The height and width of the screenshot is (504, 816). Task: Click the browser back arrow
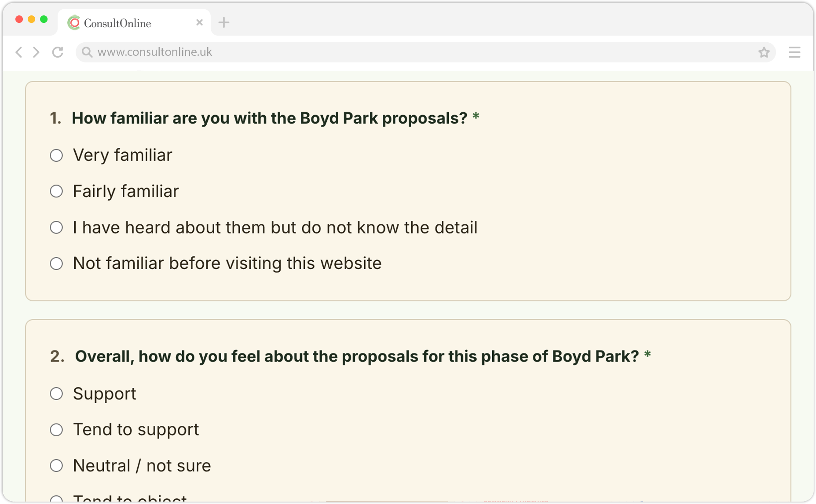coord(19,52)
